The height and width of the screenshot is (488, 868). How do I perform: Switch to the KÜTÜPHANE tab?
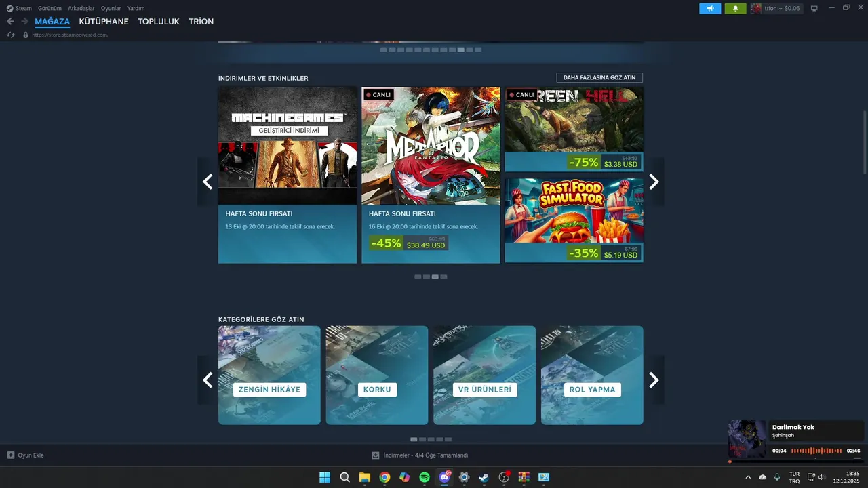pyautogui.click(x=104, y=22)
